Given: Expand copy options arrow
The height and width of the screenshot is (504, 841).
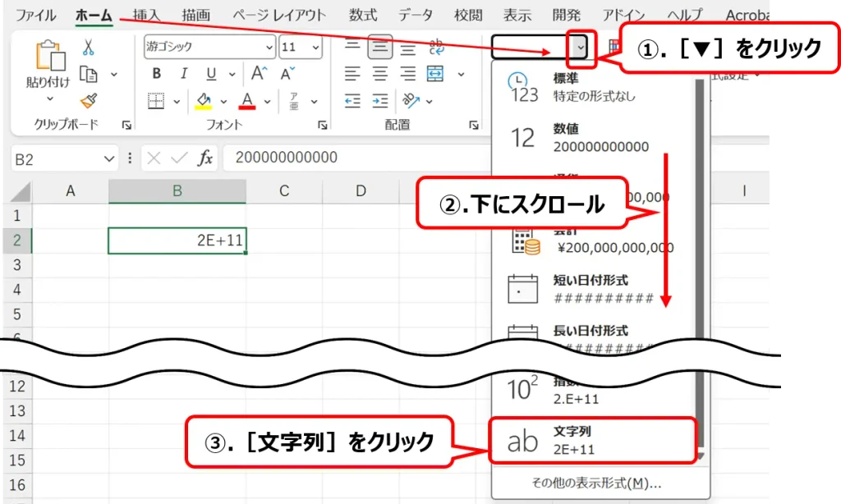Looking at the screenshot, I should pyautogui.click(x=113, y=74).
